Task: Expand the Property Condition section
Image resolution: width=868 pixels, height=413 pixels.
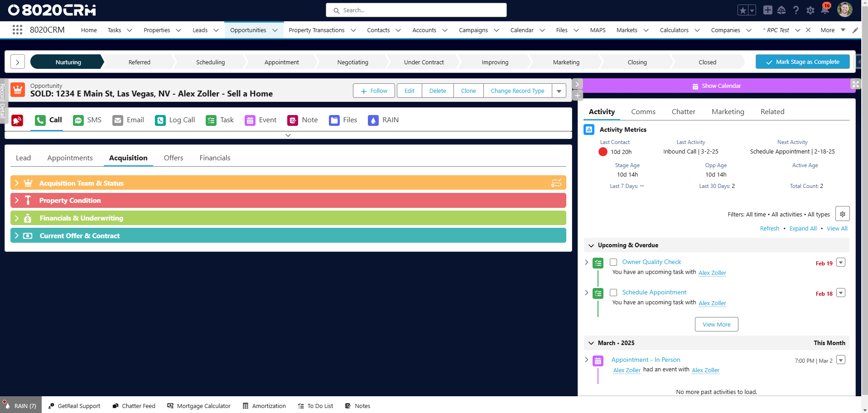Action: [17, 200]
